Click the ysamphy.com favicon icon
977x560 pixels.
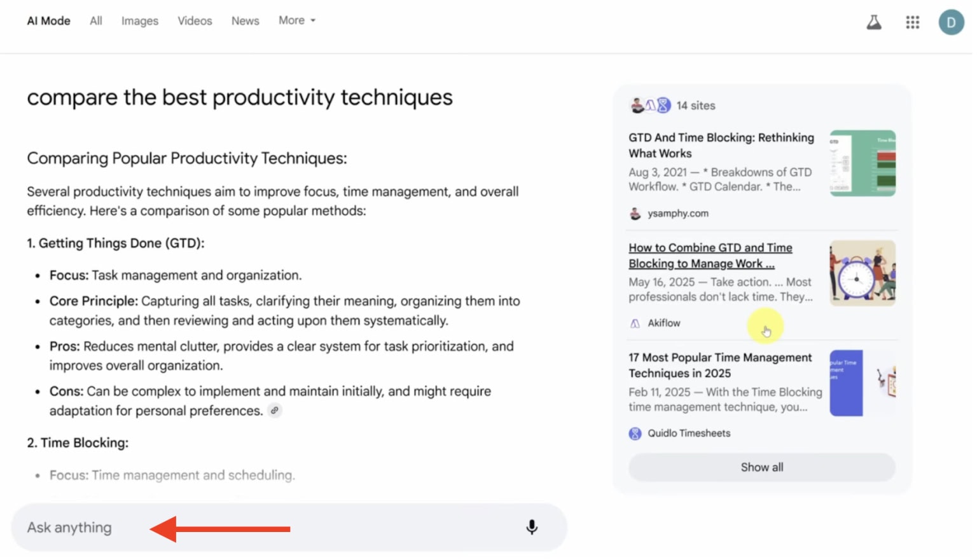tap(635, 214)
